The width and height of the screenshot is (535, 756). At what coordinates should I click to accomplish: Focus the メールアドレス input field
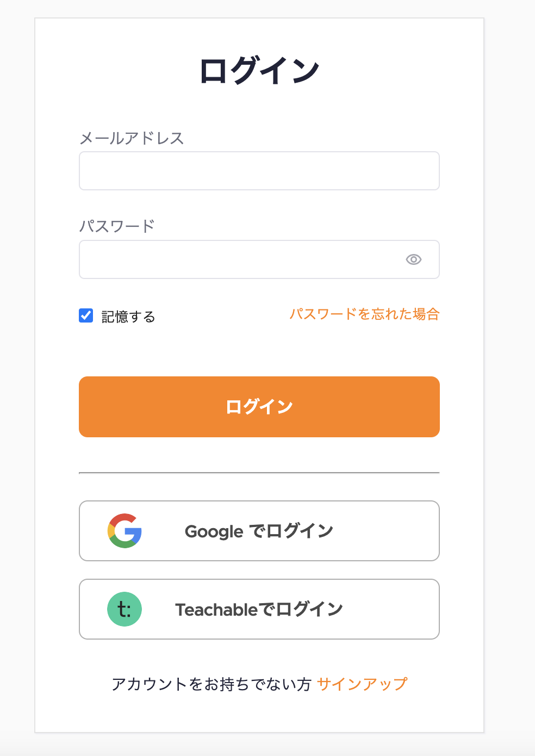pos(259,171)
